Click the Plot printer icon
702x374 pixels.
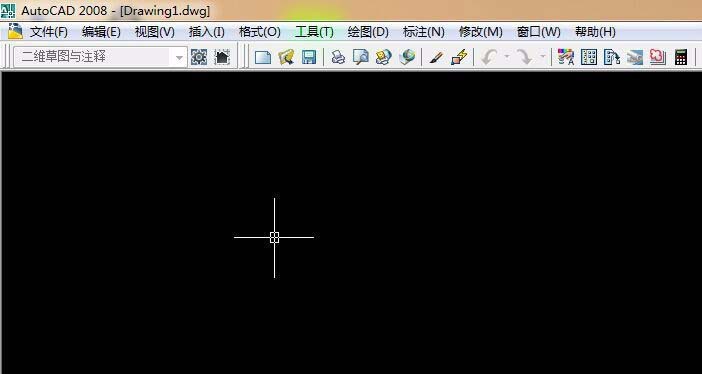click(x=338, y=57)
